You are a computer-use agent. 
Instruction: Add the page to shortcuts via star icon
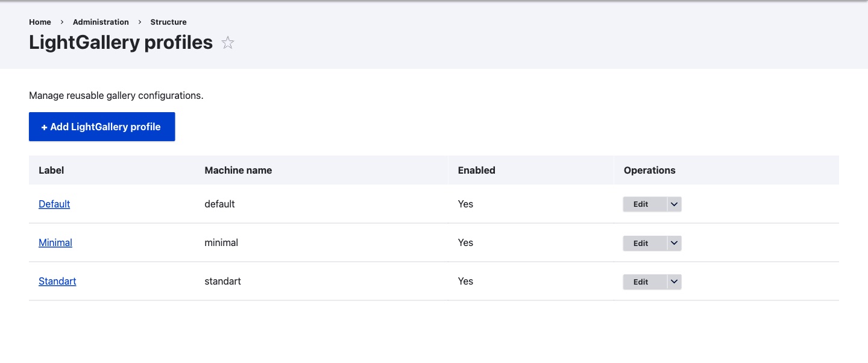click(227, 43)
